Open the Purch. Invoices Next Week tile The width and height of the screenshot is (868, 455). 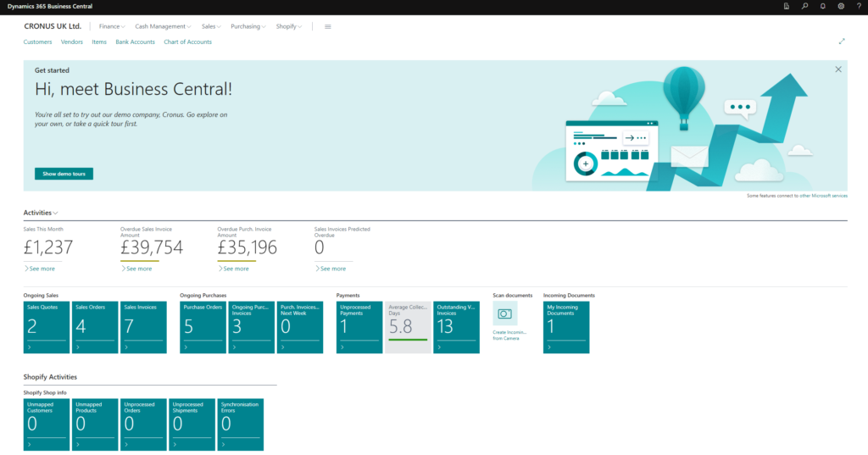(x=300, y=327)
